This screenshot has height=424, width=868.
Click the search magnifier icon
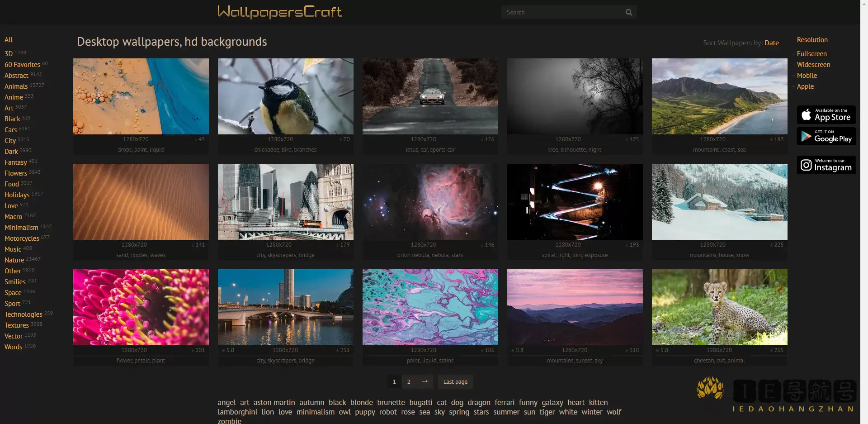pos(628,12)
